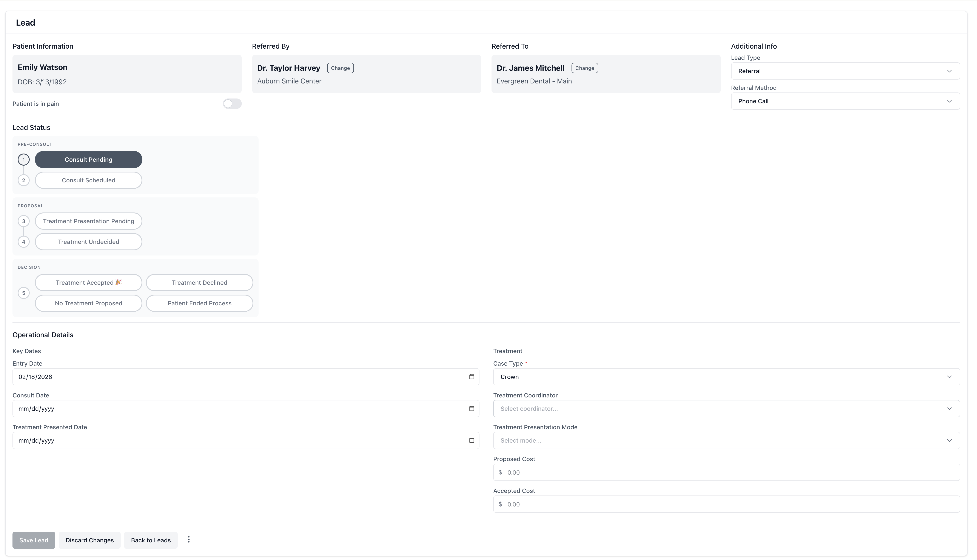Select the Patient Ended Process status
This screenshot has width=977, height=560.
(x=199, y=303)
